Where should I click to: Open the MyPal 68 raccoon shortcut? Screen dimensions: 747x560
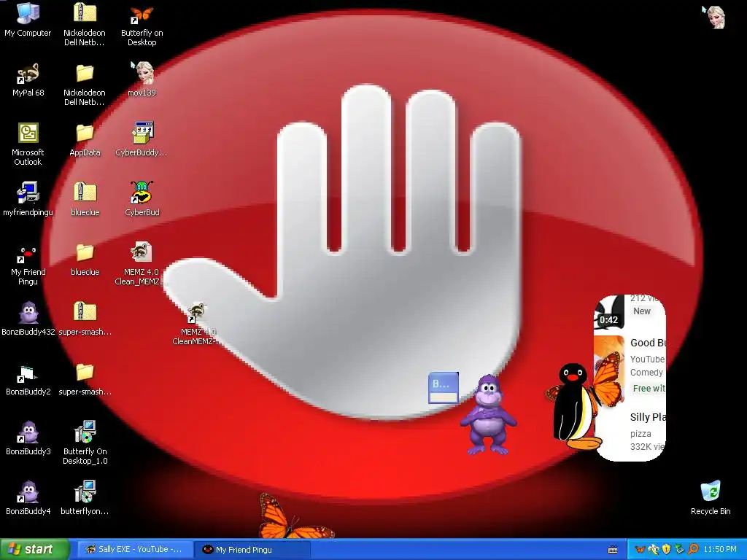[28, 80]
